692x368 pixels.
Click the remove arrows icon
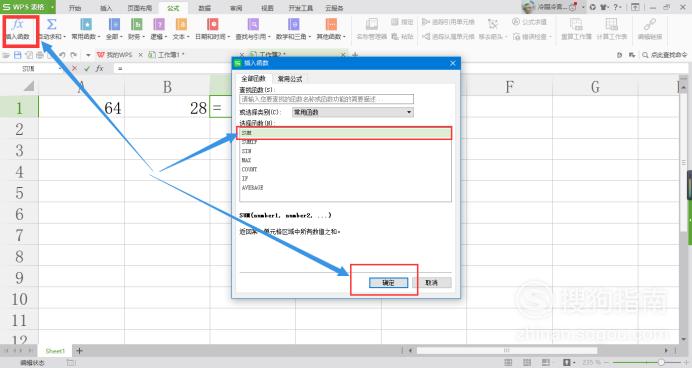pos(493,23)
